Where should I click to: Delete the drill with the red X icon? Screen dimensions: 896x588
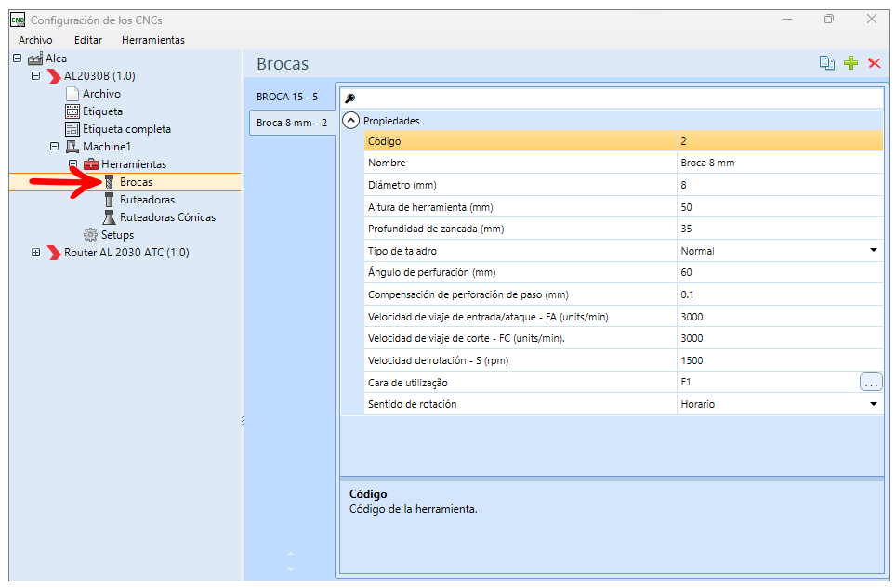(x=875, y=63)
